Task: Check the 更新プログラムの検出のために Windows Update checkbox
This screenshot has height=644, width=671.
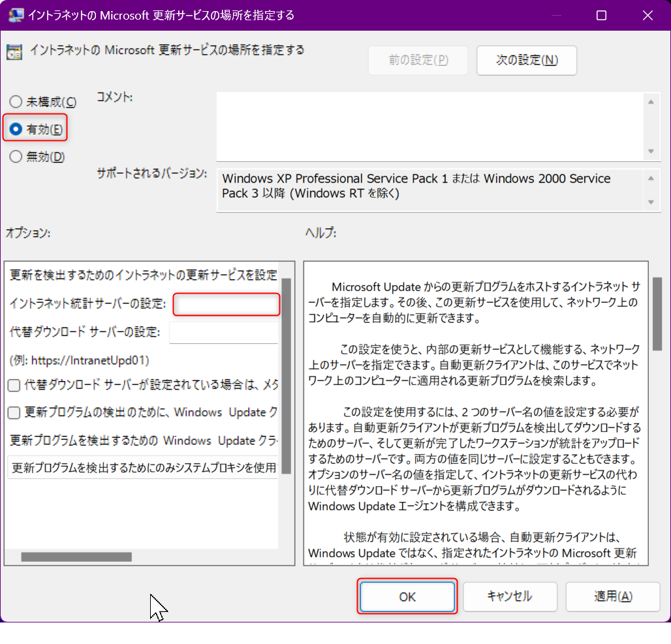Action: [14, 412]
